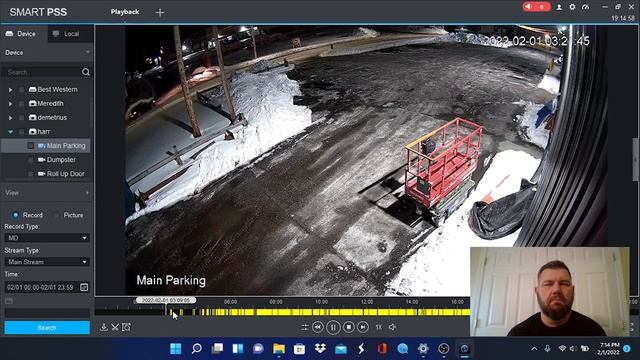
Task: Open Task View on the taskbar
Action: tap(217, 349)
